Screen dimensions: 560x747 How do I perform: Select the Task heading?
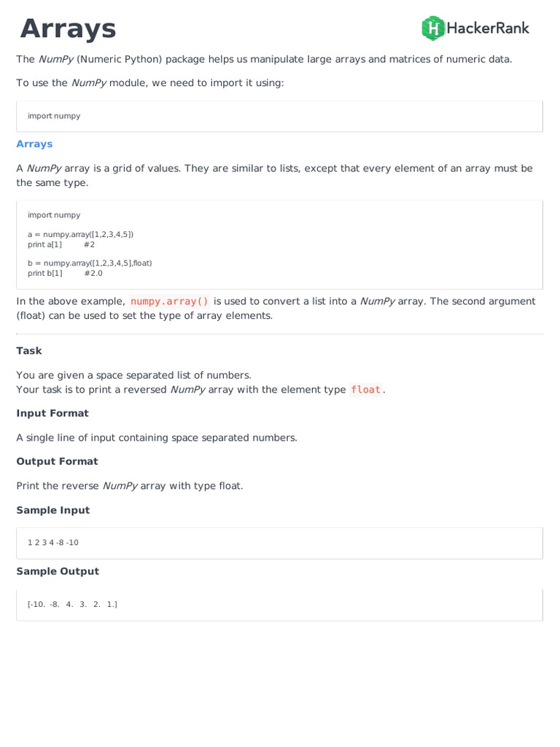point(29,351)
